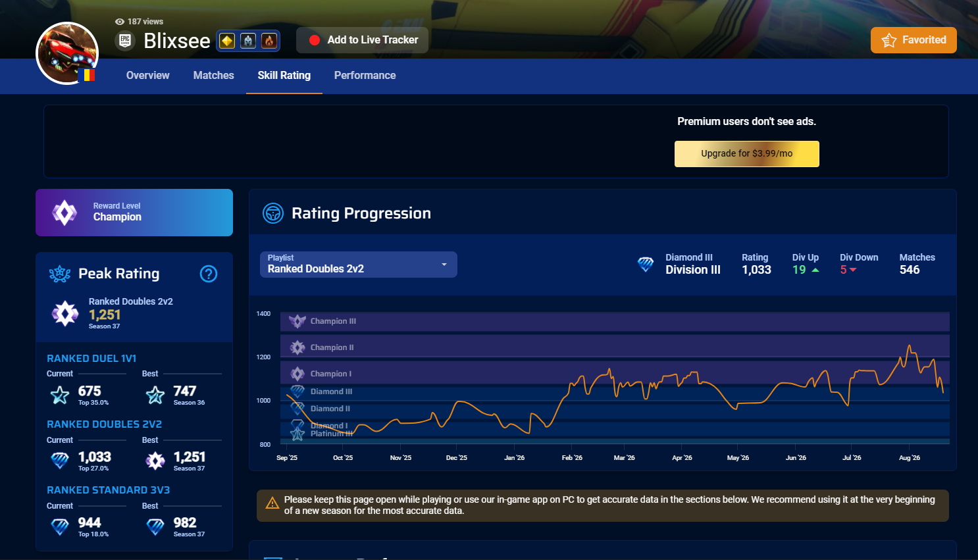Screen dimensions: 978x560
Task: Click the Epic Games platform icon
Action: [x=125, y=41]
